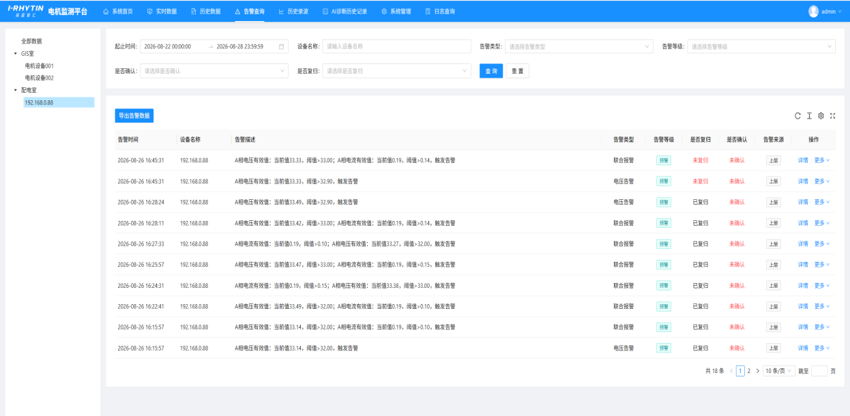Go to the next page arrow
Screen dimensions: 850x416
[757, 371]
